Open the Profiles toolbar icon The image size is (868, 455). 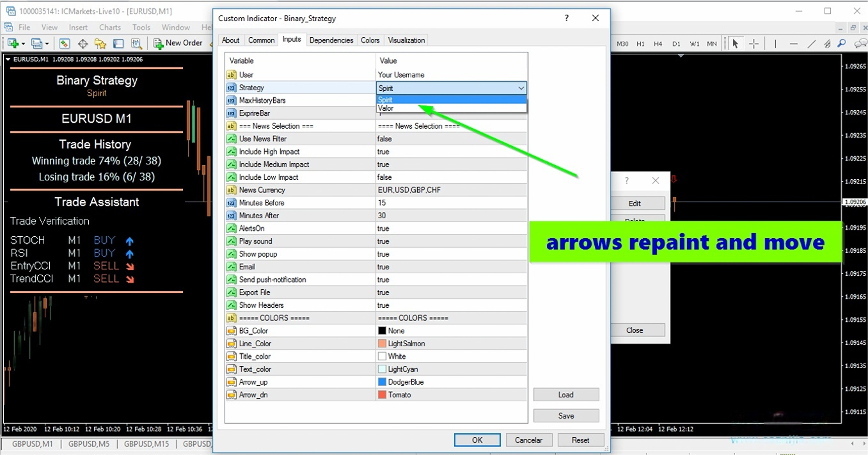click(x=36, y=44)
